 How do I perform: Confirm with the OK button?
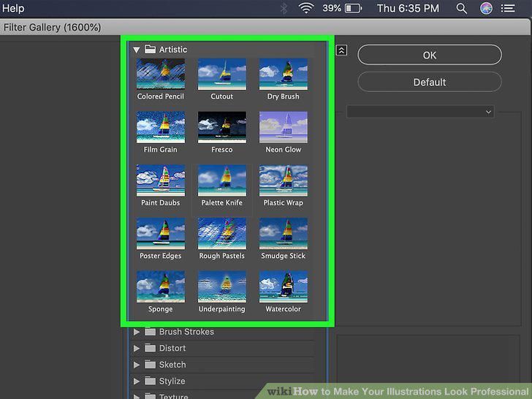pyautogui.click(x=430, y=55)
